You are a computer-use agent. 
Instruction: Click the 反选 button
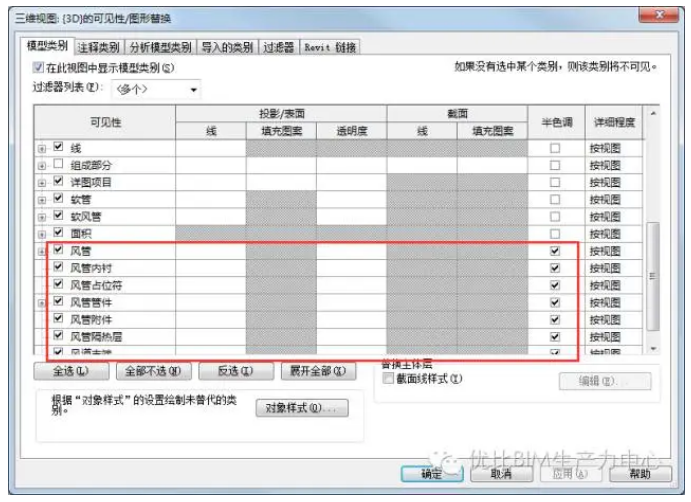point(235,371)
